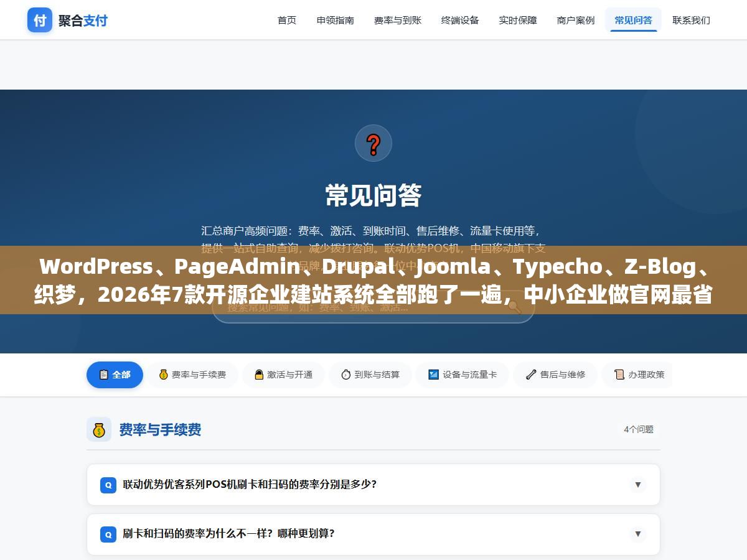
Task: Select 常见问答 navigation item
Action: (634, 20)
